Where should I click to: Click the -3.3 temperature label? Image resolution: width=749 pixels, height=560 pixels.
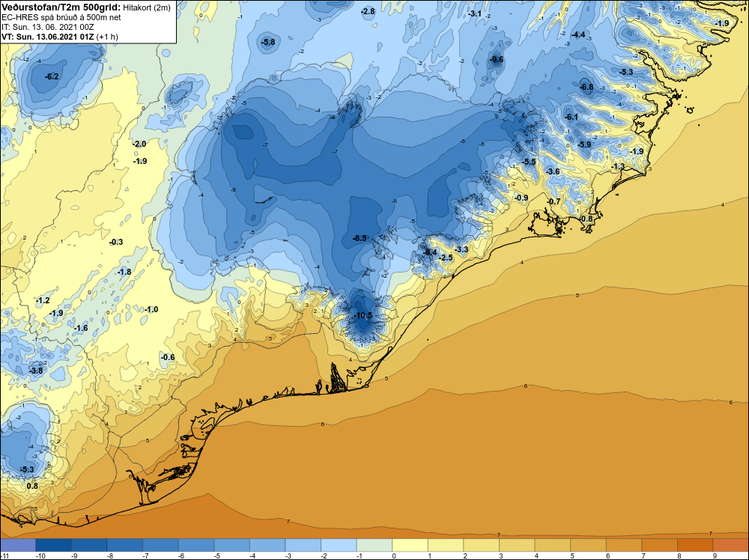[461, 249]
